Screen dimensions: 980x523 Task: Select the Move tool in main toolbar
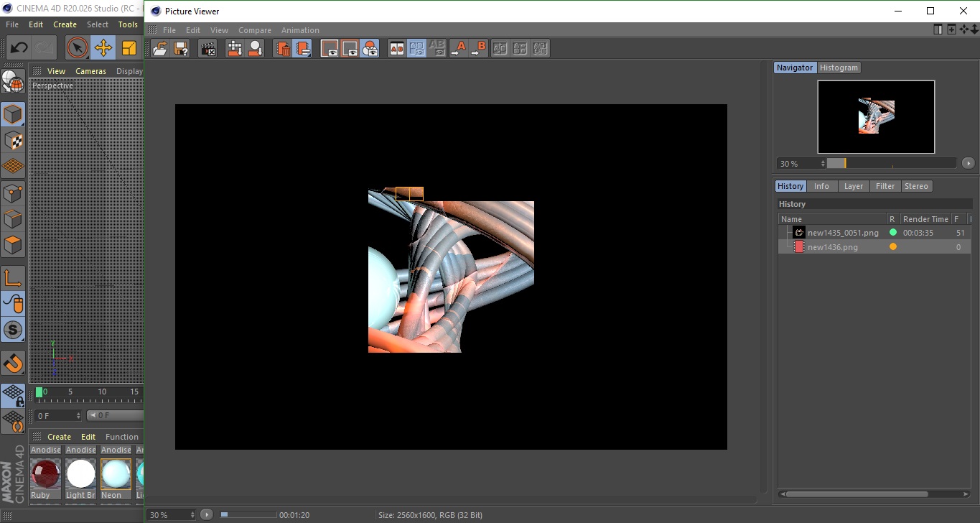point(103,48)
